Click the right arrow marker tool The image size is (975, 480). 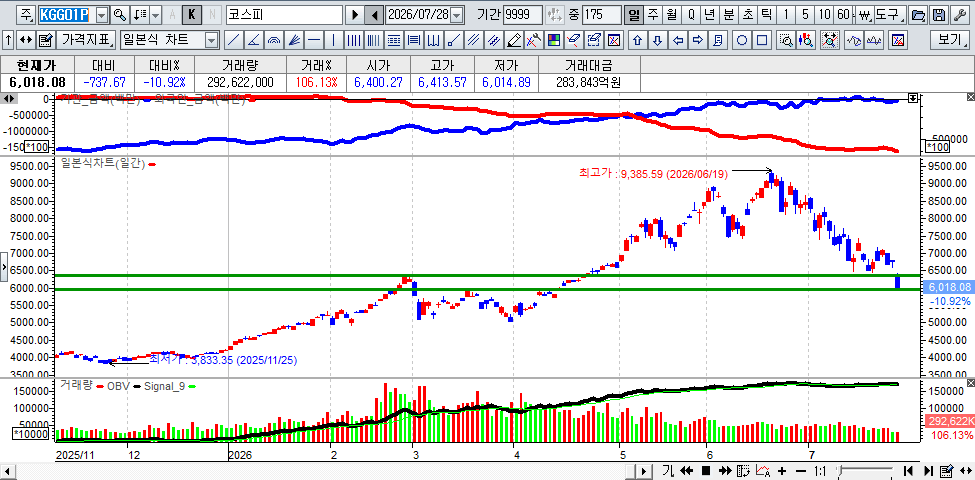pyautogui.click(x=698, y=41)
